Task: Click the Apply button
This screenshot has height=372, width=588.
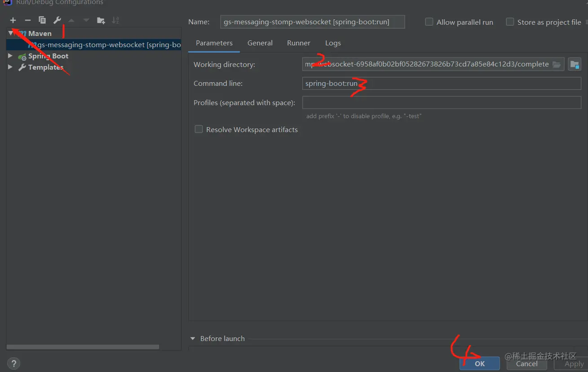Action: 571,364
